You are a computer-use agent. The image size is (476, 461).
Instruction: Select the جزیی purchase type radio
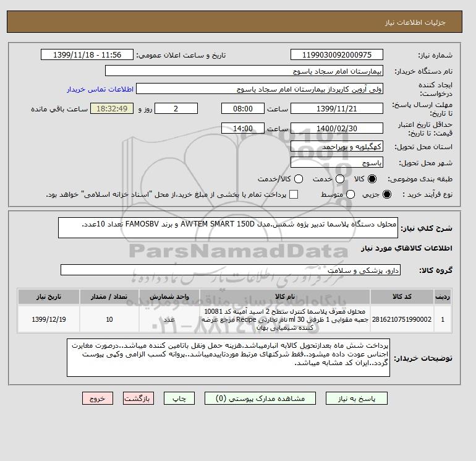[x=387, y=194]
